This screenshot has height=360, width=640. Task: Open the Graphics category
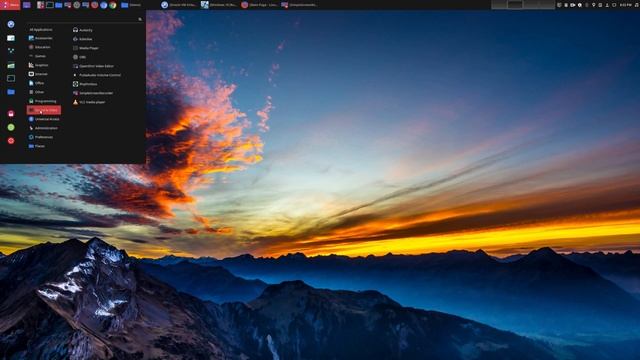tap(38, 65)
